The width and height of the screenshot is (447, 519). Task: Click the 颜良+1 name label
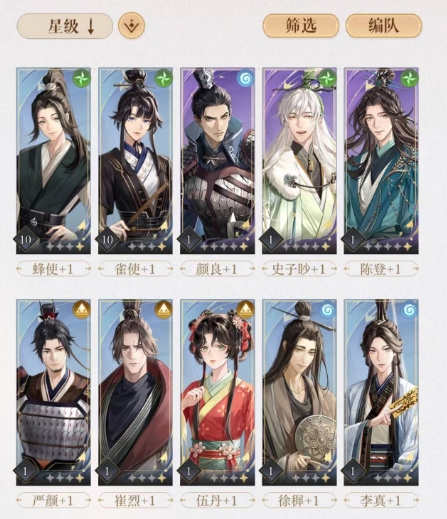pos(217,269)
